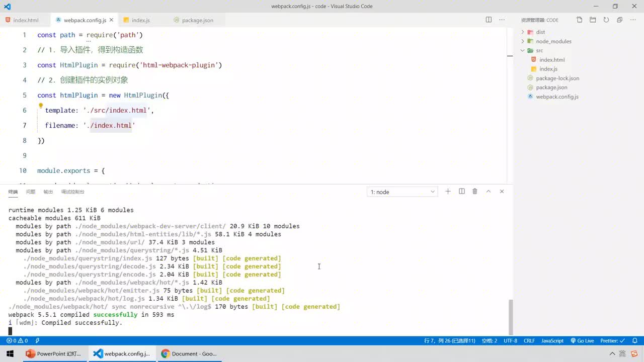Change UTF-8 file encoding
The height and width of the screenshot is (362, 644).
tap(510, 340)
